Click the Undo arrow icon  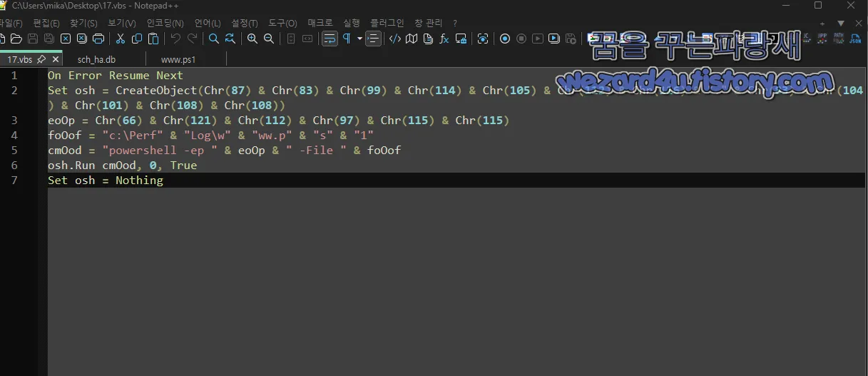[x=175, y=39]
